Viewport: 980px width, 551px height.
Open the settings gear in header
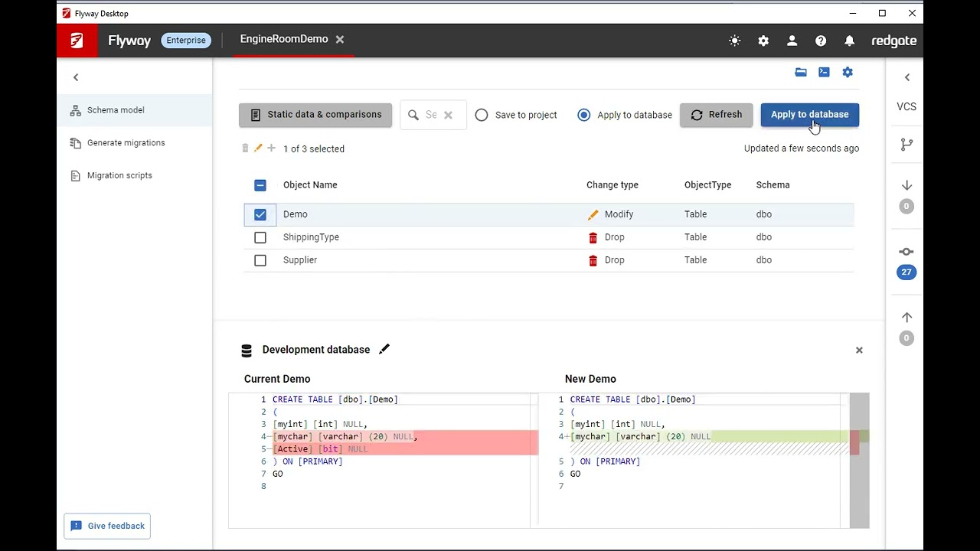click(763, 41)
